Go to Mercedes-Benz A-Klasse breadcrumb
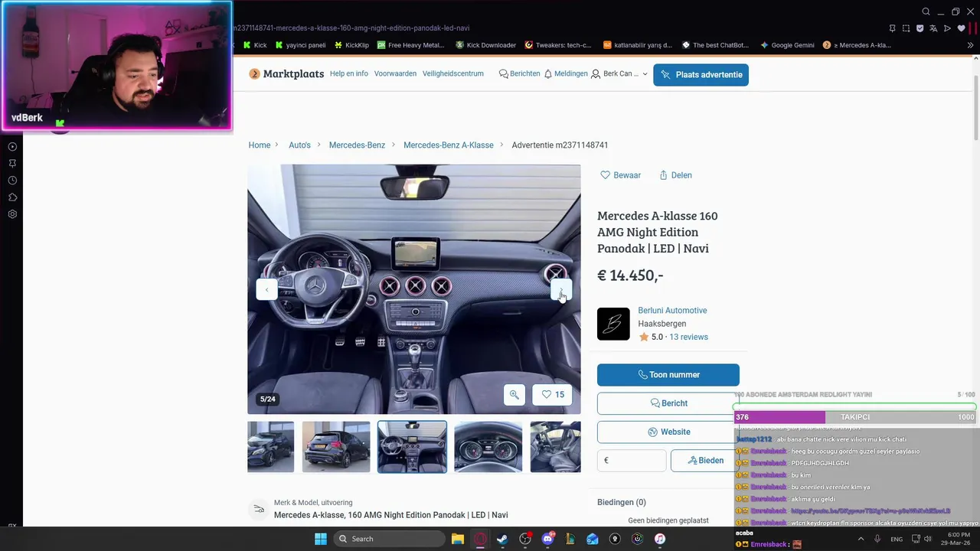The image size is (980, 551). [448, 145]
